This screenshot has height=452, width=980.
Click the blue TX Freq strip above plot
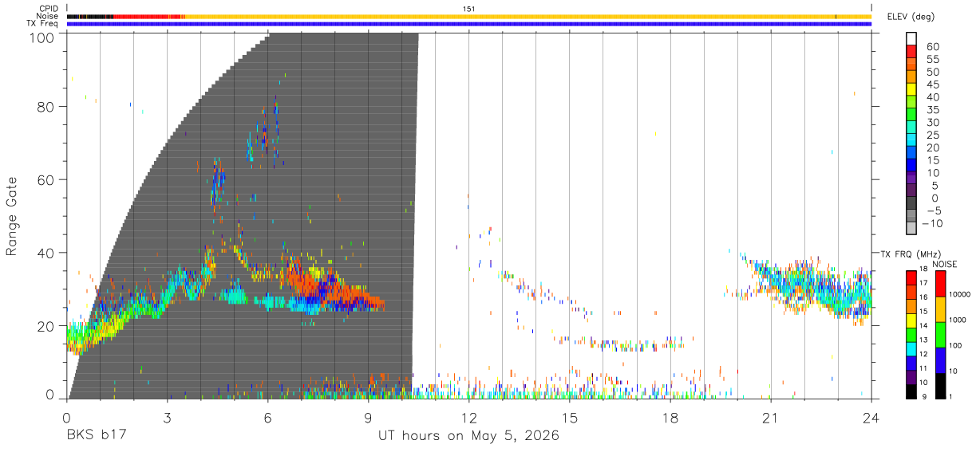[x=469, y=24]
